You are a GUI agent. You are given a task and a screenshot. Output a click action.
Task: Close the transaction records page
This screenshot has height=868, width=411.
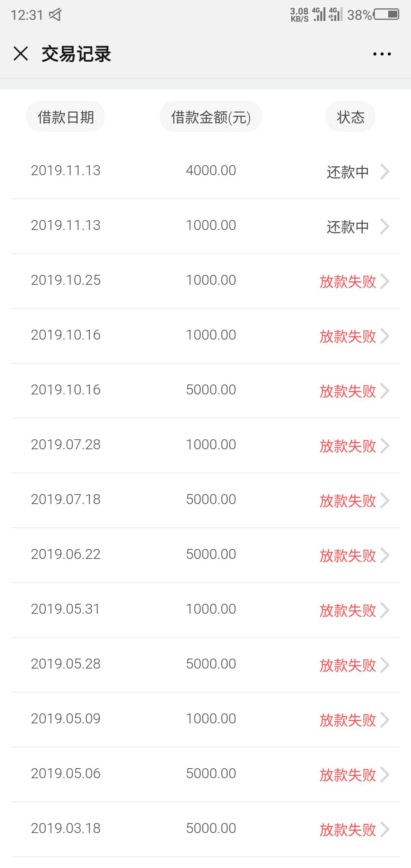coord(21,54)
